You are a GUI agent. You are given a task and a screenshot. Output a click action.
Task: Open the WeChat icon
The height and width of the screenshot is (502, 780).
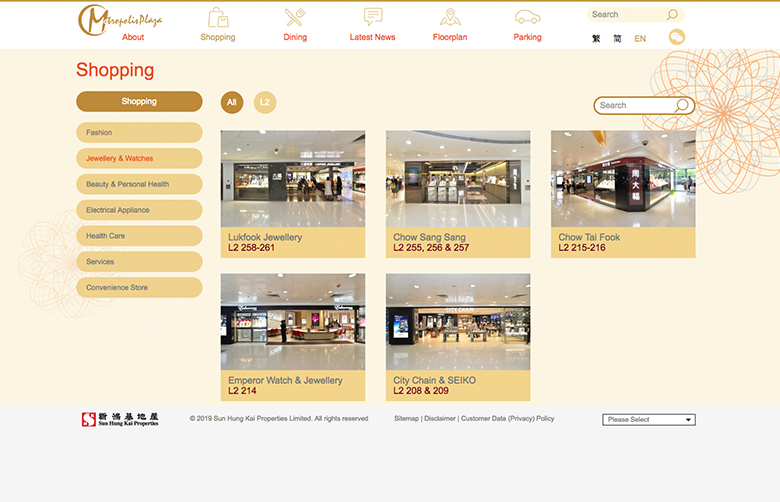click(677, 37)
